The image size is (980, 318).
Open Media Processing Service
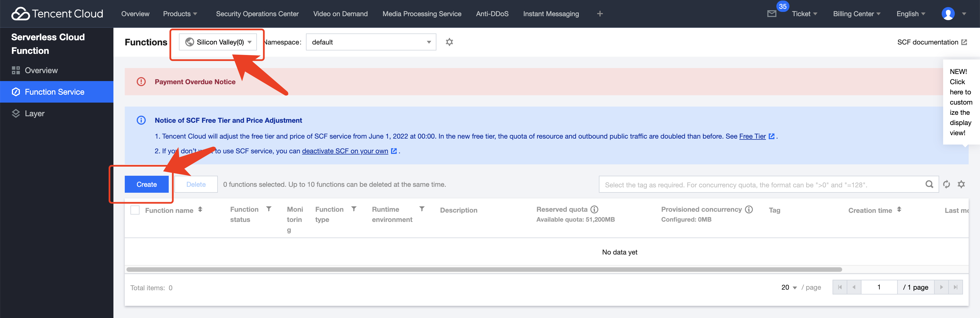[422, 14]
